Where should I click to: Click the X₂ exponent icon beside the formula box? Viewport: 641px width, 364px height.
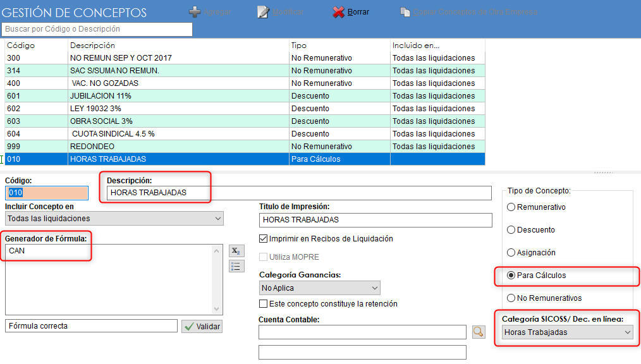(x=236, y=250)
